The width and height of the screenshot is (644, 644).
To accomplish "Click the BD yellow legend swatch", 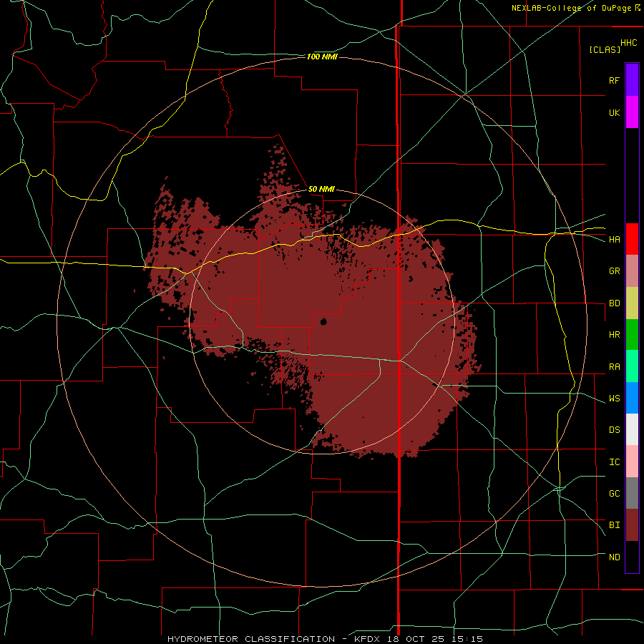I will tap(632, 303).
